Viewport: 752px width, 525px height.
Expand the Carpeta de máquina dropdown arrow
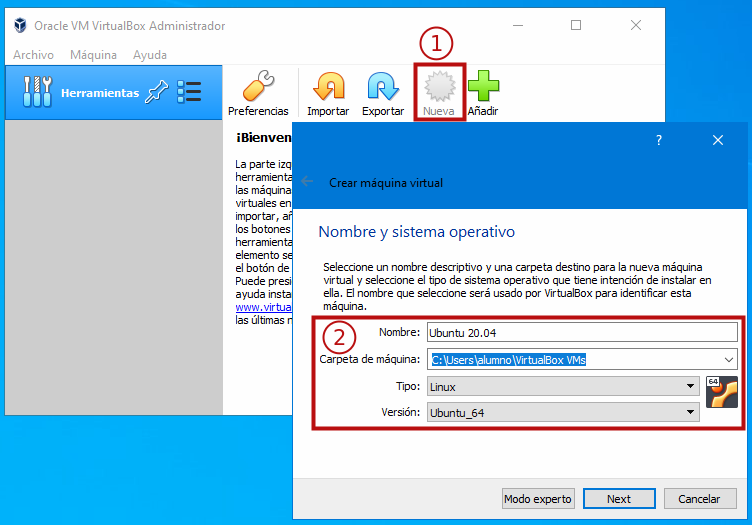[728, 360]
